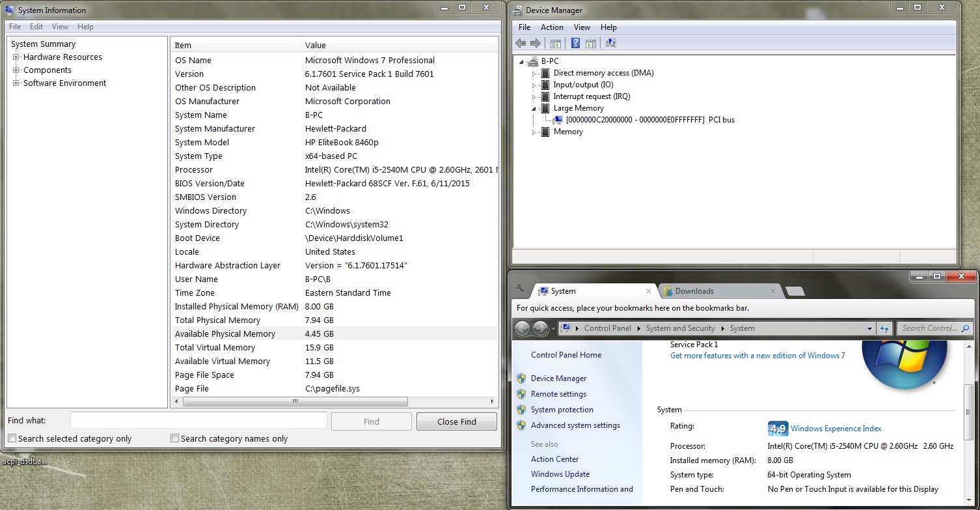This screenshot has height=510, width=980.
Task: Expand Software Environment tree node
Action: [x=16, y=83]
